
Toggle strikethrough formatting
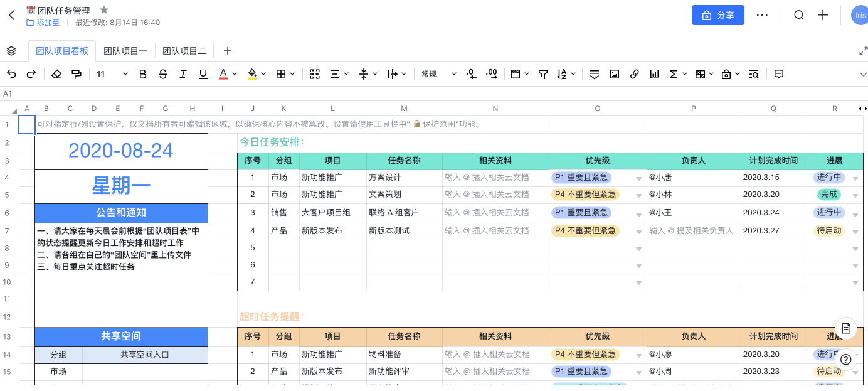click(163, 74)
